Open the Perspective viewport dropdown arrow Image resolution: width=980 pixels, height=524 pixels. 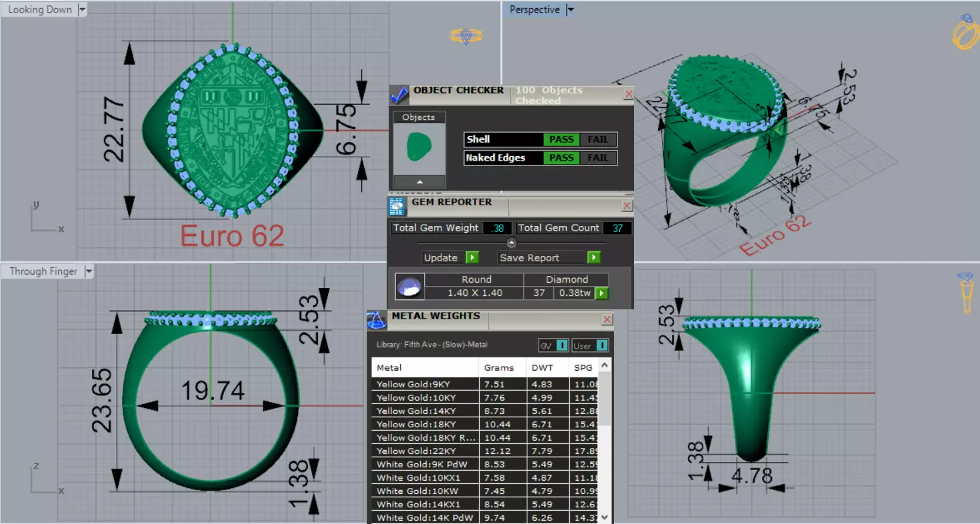(570, 9)
